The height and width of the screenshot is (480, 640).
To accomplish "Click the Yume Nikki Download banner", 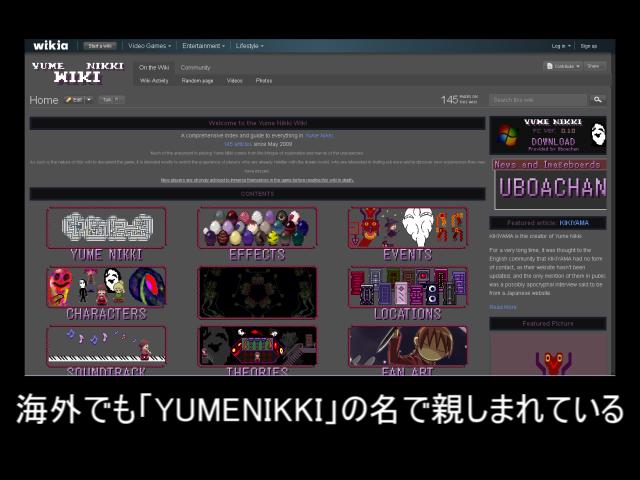I will point(548,136).
